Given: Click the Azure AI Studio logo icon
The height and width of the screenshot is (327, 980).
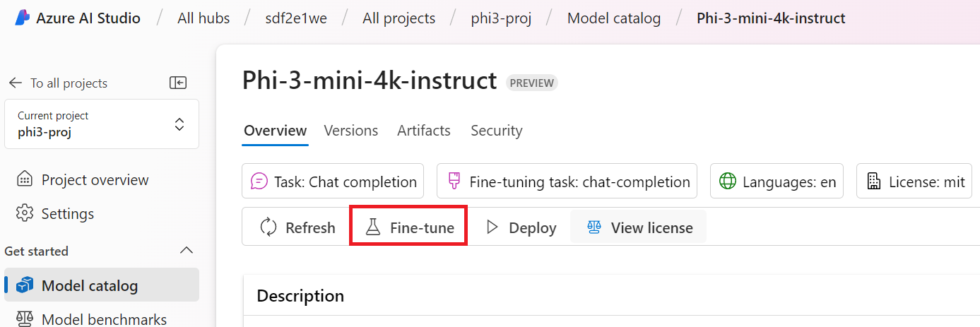Looking at the screenshot, I should point(21,18).
